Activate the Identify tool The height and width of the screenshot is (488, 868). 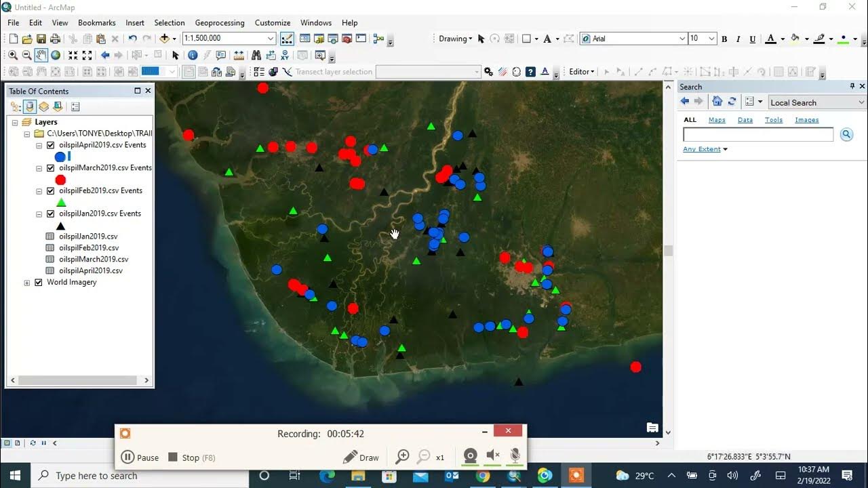[193, 56]
